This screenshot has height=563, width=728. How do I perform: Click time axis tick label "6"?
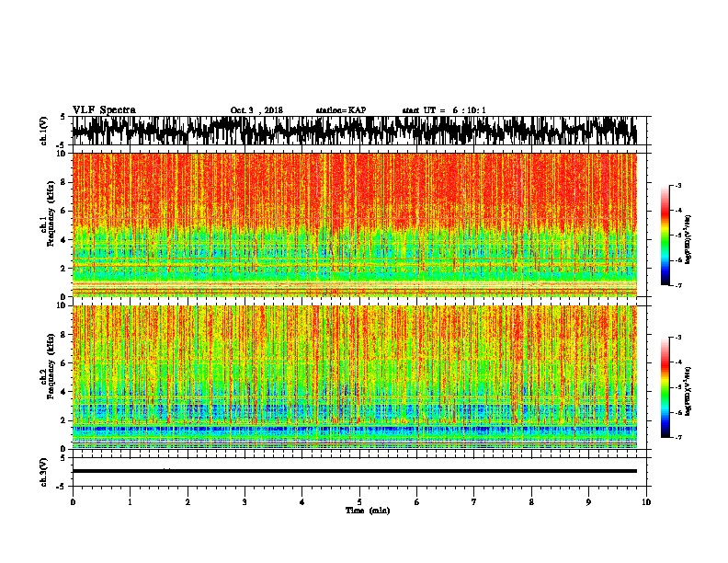(x=417, y=502)
